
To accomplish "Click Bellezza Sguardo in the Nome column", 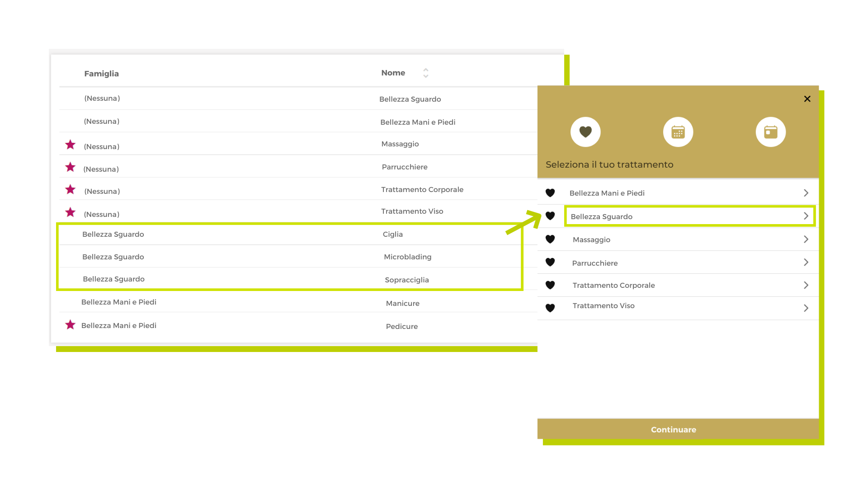I will coord(410,99).
